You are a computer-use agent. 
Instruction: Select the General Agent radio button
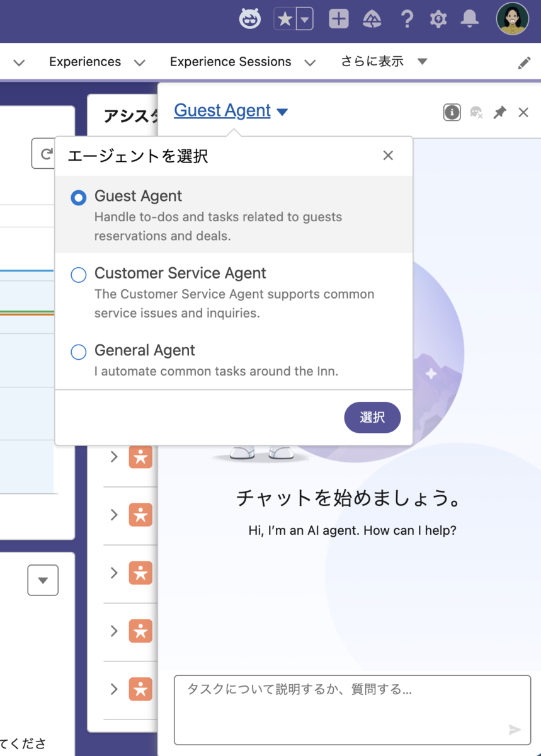coord(78,352)
